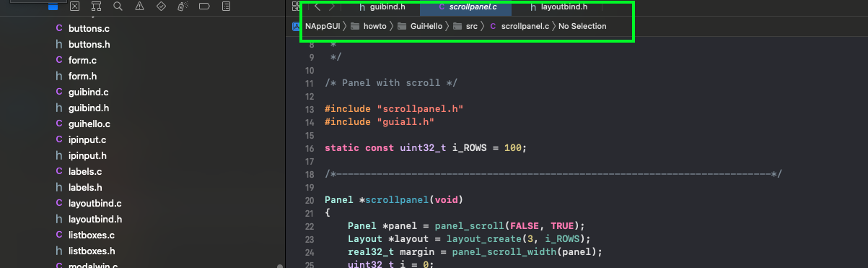Open guihello.c from the file list
The width and height of the screenshot is (868, 268).
(83, 124)
